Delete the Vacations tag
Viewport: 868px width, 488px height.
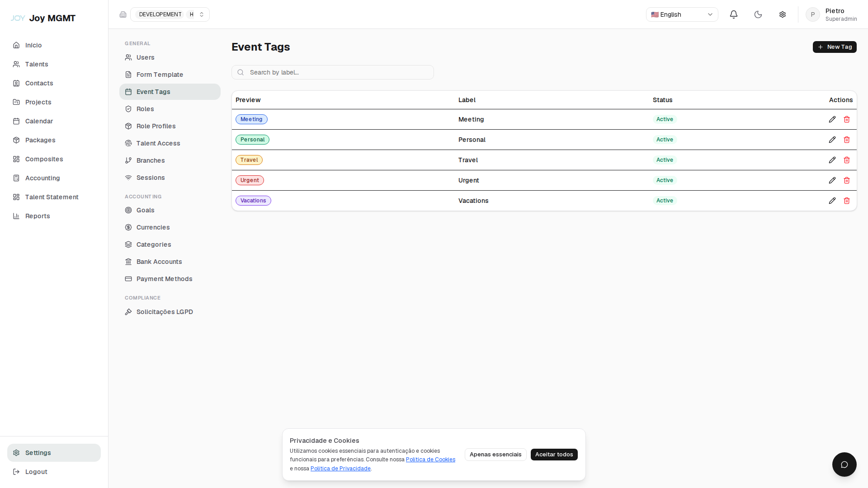click(847, 201)
